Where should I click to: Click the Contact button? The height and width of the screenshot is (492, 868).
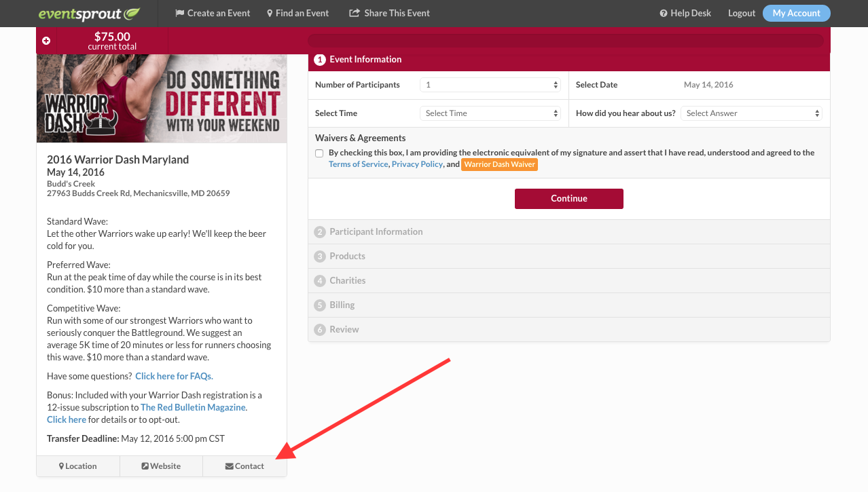pos(245,466)
